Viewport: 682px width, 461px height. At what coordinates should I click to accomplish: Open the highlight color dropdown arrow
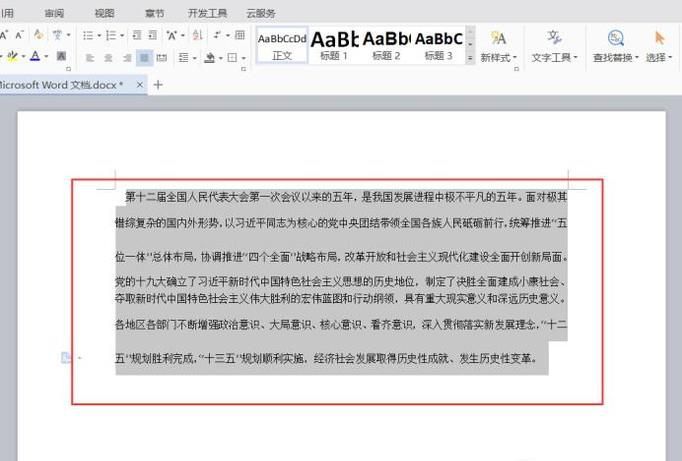pyautogui.click(x=23, y=57)
